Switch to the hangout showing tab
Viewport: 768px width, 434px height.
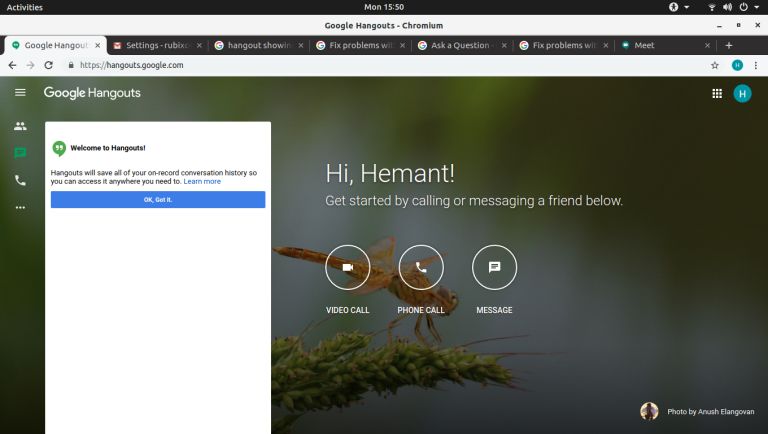tap(259, 45)
